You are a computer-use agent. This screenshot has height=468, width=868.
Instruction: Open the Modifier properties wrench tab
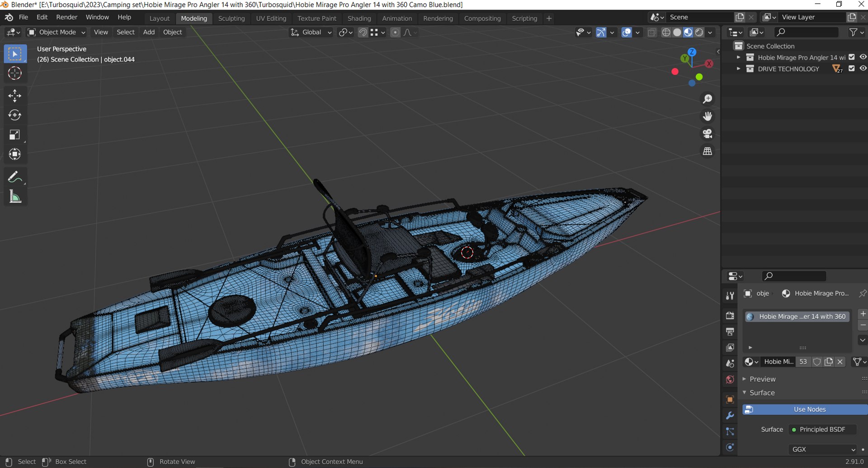point(730,416)
